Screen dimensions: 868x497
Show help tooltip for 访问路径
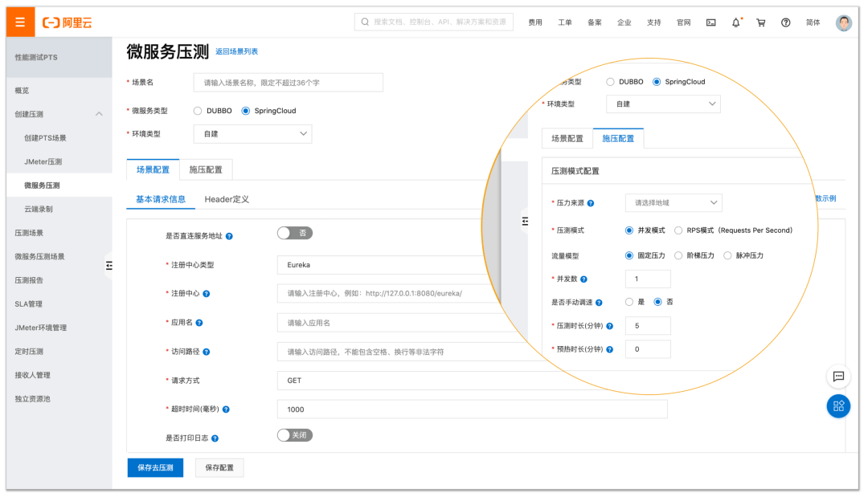[x=206, y=352]
